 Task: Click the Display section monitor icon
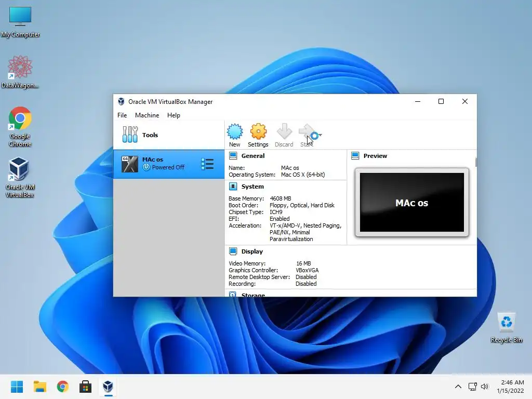[x=233, y=251]
